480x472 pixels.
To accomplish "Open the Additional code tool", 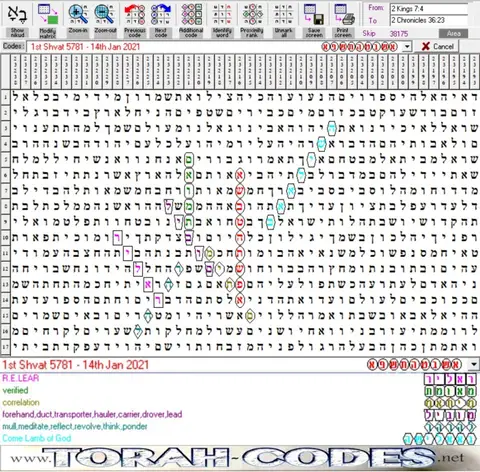I will pyautogui.click(x=191, y=14).
